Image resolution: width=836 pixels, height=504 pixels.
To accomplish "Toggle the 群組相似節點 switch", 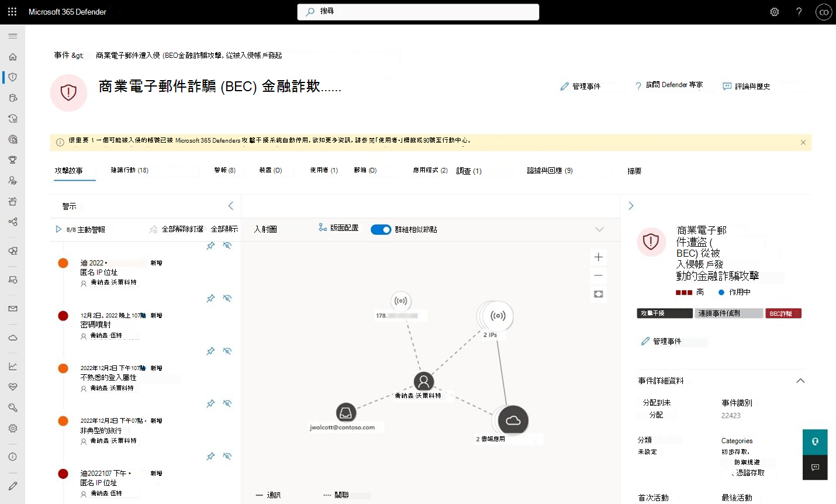I will (x=381, y=229).
